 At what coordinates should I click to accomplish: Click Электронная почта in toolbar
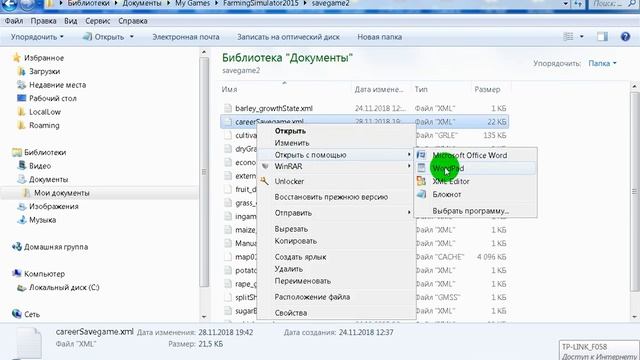(x=186, y=37)
